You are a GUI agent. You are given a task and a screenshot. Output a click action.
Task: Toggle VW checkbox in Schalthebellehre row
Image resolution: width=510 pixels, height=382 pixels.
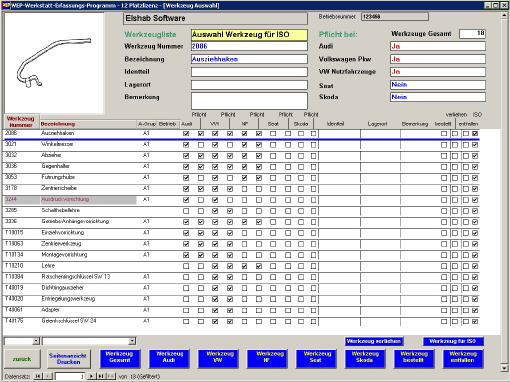point(215,211)
